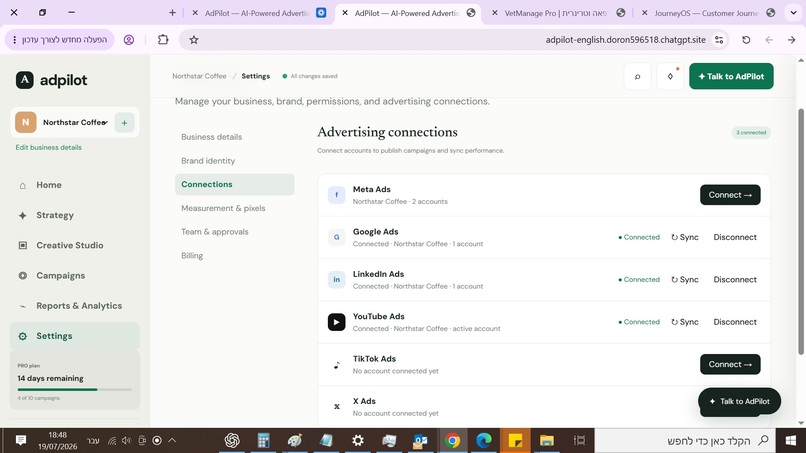Screen dimensions: 806x453
Task: Click the Strategy sparkle icon
Action: pyautogui.click(x=23, y=215)
